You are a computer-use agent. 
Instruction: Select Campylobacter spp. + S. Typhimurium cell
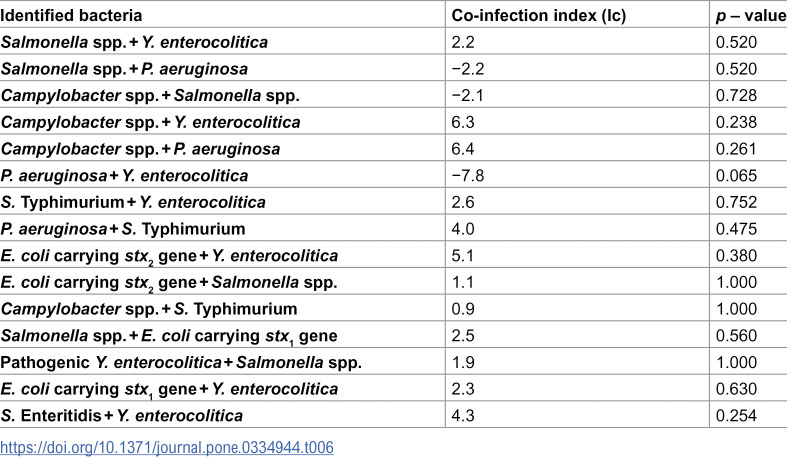tap(149, 309)
